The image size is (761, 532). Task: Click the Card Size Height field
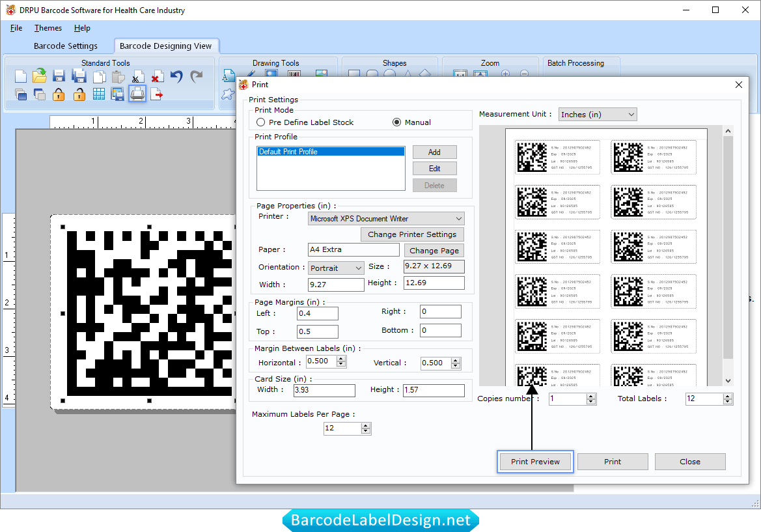[x=434, y=390]
